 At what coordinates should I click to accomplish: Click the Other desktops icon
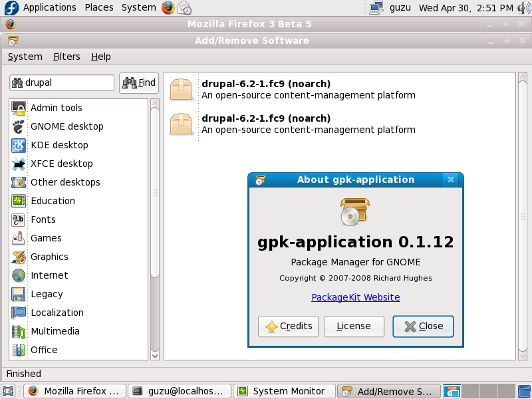(x=19, y=182)
